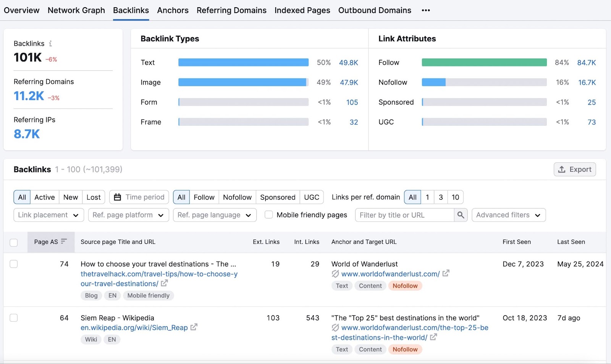Set links per ref. domain to 1
Image resolution: width=611 pixels, height=364 pixels.
pyautogui.click(x=427, y=197)
